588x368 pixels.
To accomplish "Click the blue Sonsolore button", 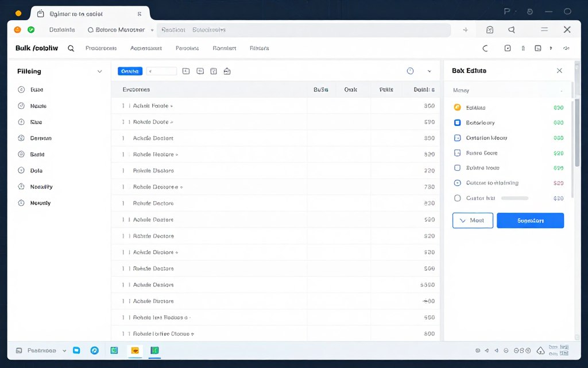I will 530,220.
